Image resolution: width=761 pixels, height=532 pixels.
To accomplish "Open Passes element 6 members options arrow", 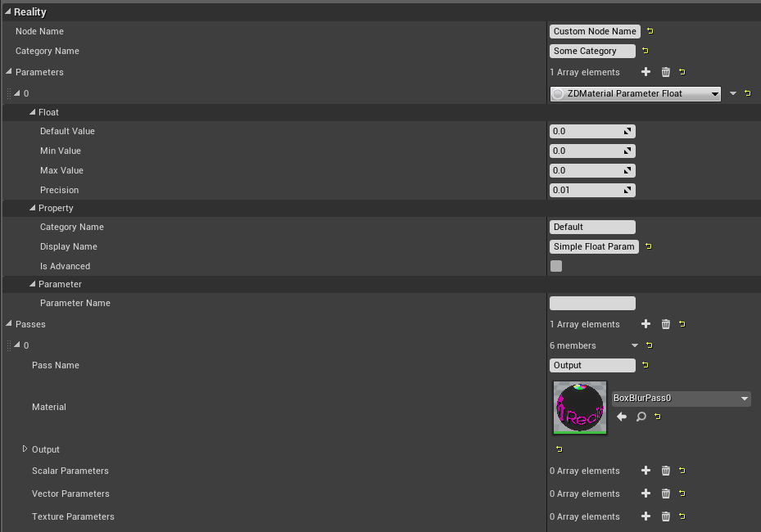I will pos(633,345).
